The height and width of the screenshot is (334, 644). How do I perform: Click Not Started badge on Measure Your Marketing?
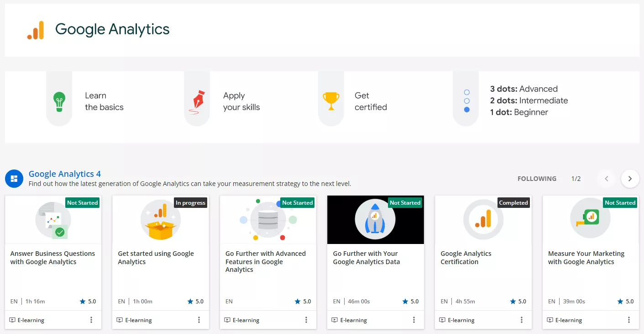[620, 202]
